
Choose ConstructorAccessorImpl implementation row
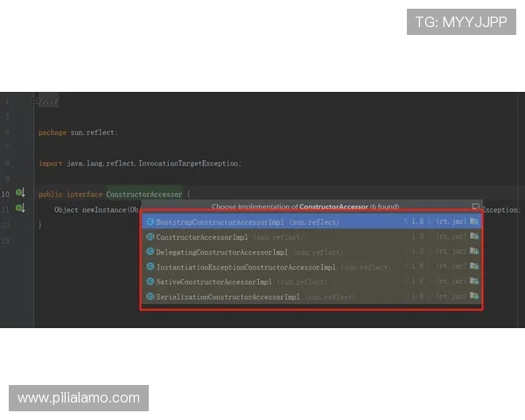pos(311,237)
